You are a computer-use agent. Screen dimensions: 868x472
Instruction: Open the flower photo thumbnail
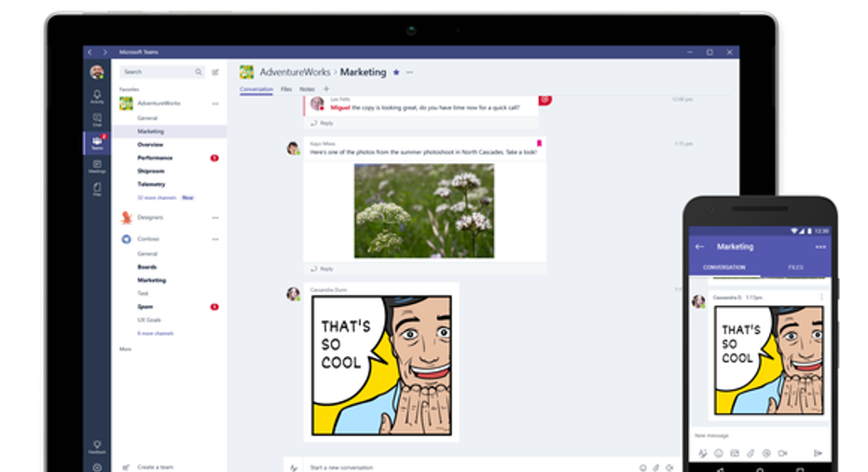pyautogui.click(x=424, y=211)
